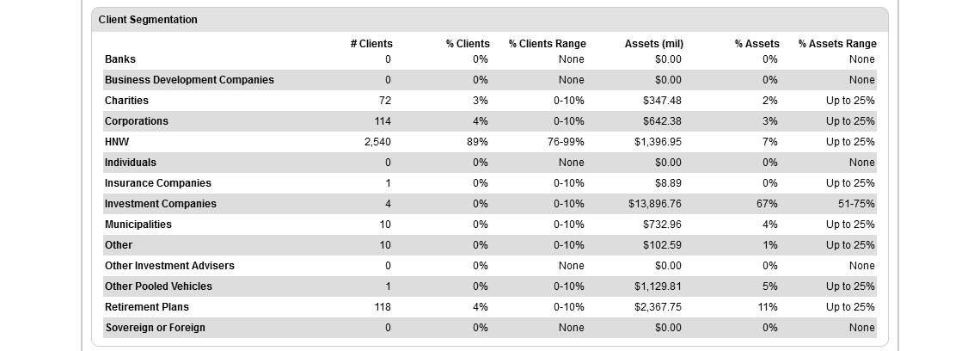Click the Investment Companies row label
The width and height of the screenshot is (980, 351).
pyautogui.click(x=161, y=204)
